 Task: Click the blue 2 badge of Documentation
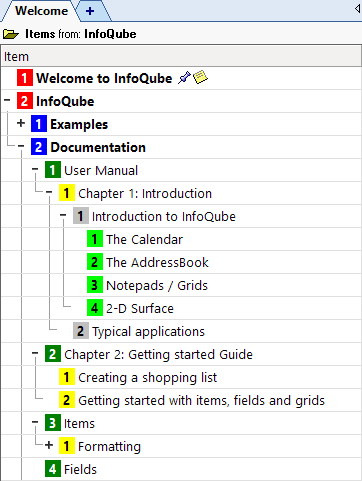pos(39,147)
